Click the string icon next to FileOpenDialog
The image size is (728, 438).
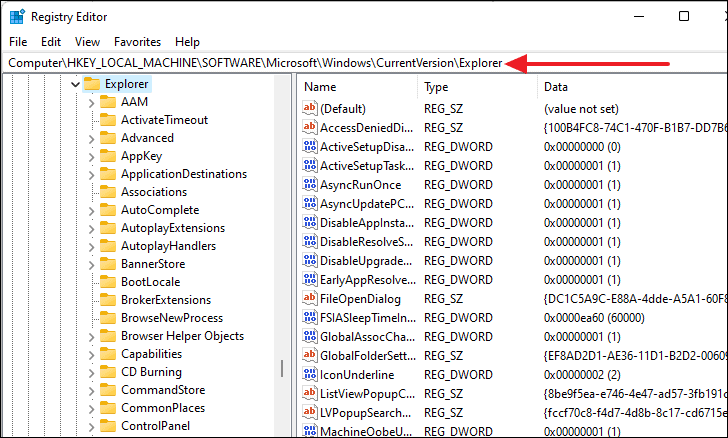coord(310,299)
